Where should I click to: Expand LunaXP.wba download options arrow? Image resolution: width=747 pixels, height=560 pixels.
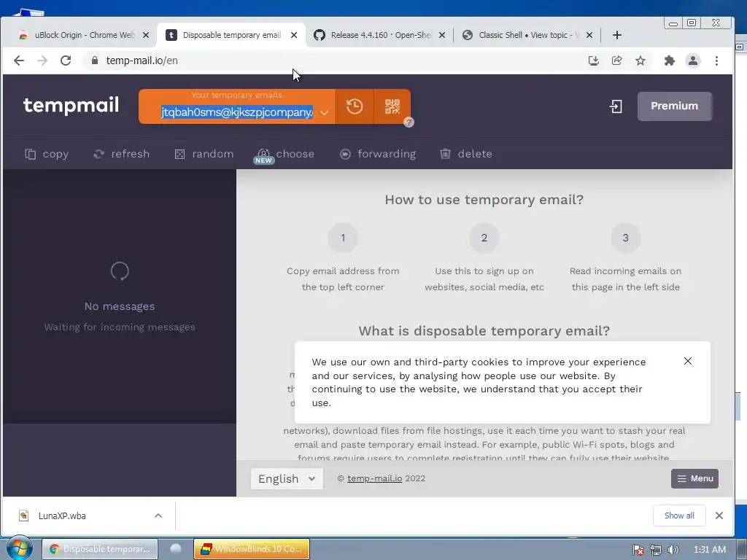pyautogui.click(x=158, y=516)
